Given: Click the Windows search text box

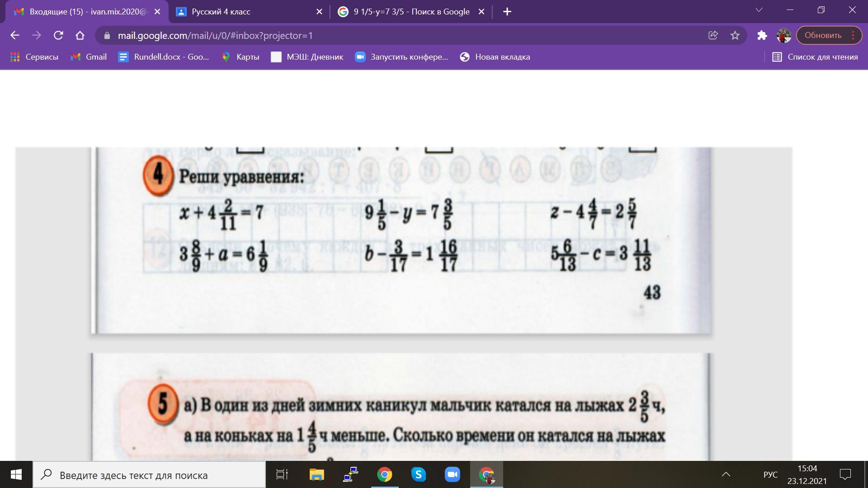Looking at the screenshot, I should (x=149, y=475).
